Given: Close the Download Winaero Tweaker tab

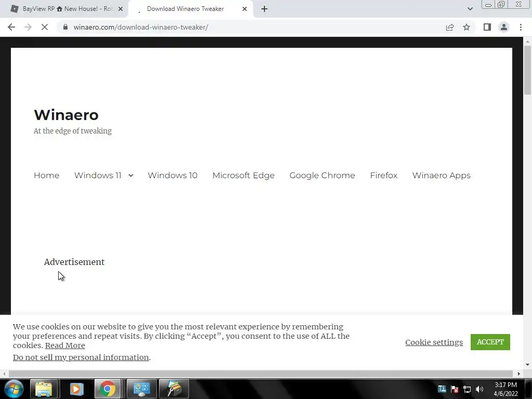Looking at the screenshot, I should click(x=245, y=9).
